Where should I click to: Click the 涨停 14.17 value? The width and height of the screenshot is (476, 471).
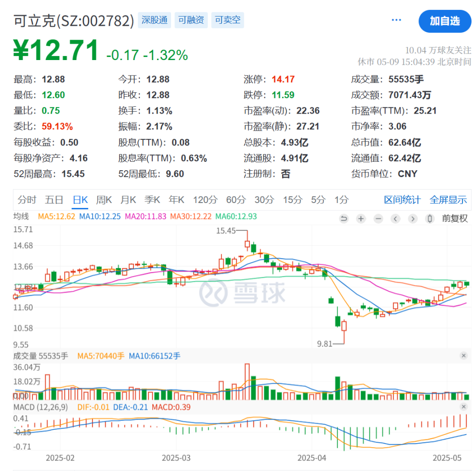click(283, 79)
